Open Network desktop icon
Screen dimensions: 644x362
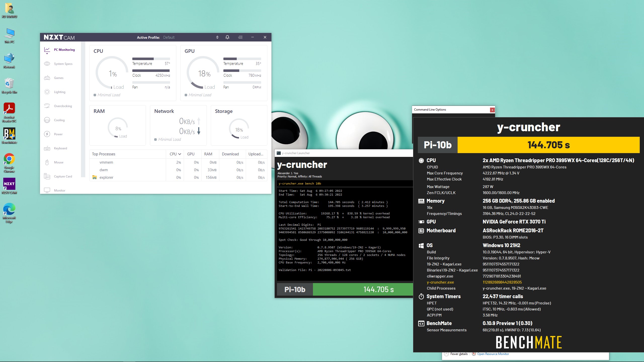[9, 61]
